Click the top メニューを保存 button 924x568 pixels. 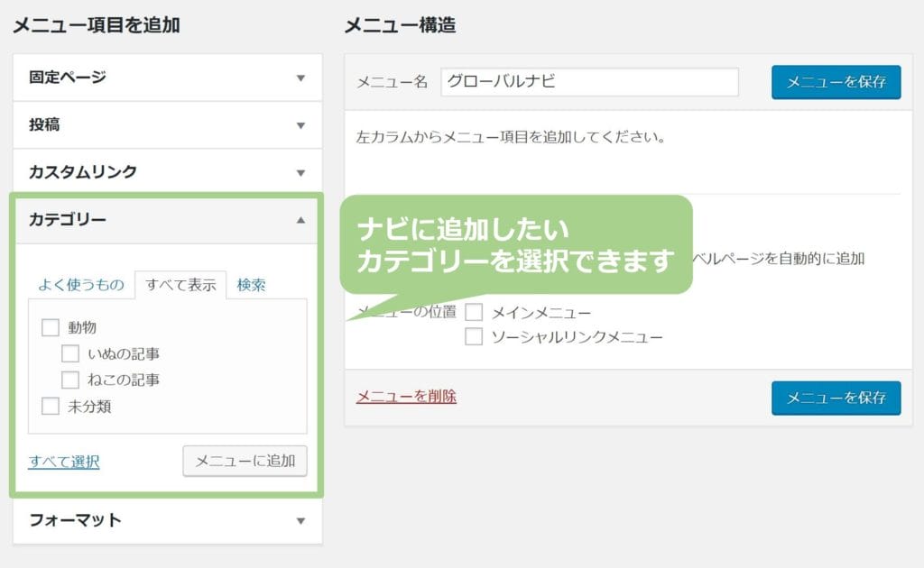pos(836,82)
